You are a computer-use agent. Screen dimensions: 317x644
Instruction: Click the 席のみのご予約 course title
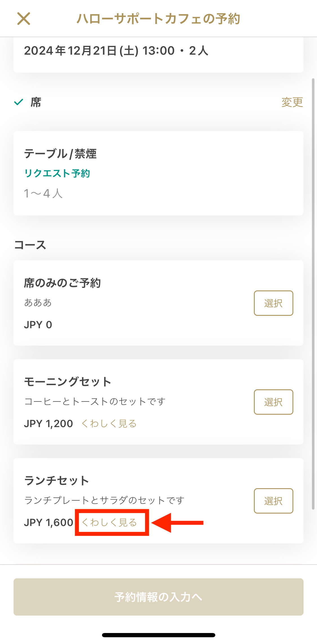pos(62,283)
